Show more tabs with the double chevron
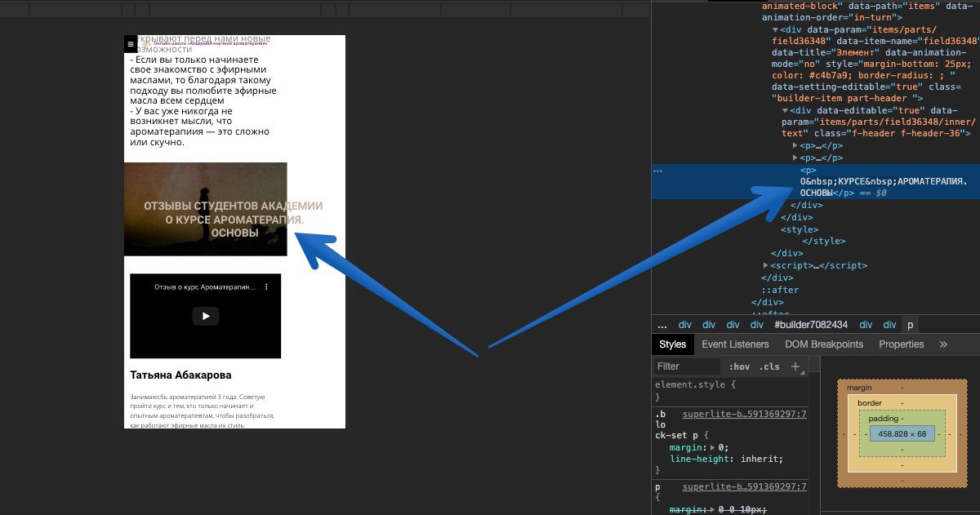This screenshot has height=515, width=980. pyautogui.click(x=943, y=344)
